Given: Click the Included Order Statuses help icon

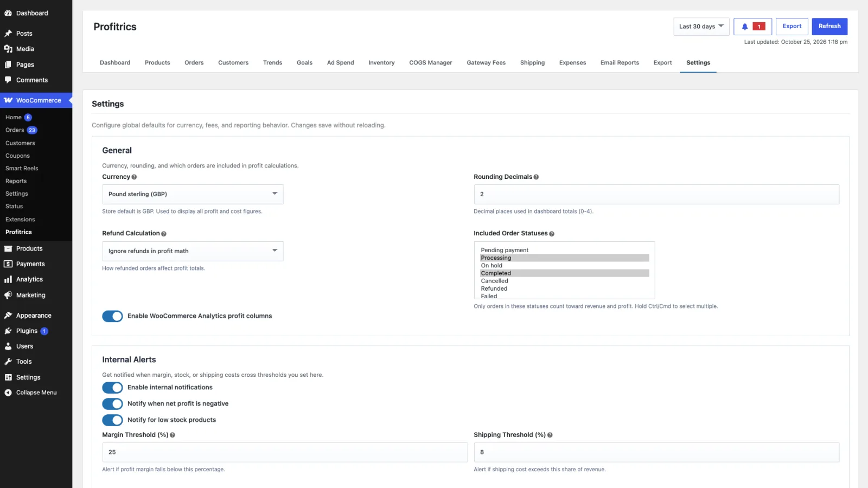Looking at the screenshot, I should point(552,234).
